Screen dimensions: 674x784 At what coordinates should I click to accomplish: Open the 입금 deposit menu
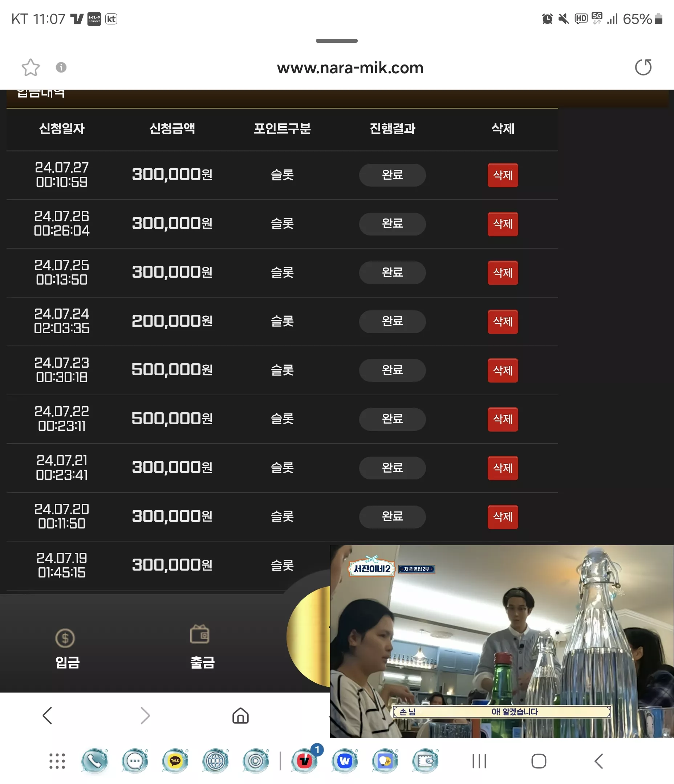[x=67, y=648]
